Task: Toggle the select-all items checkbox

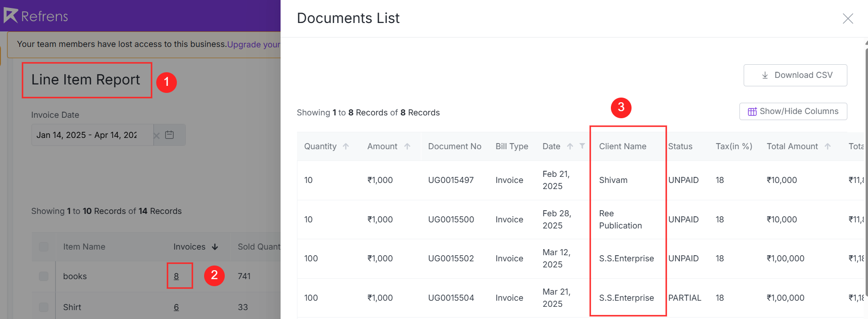Action: [x=44, y=246]
